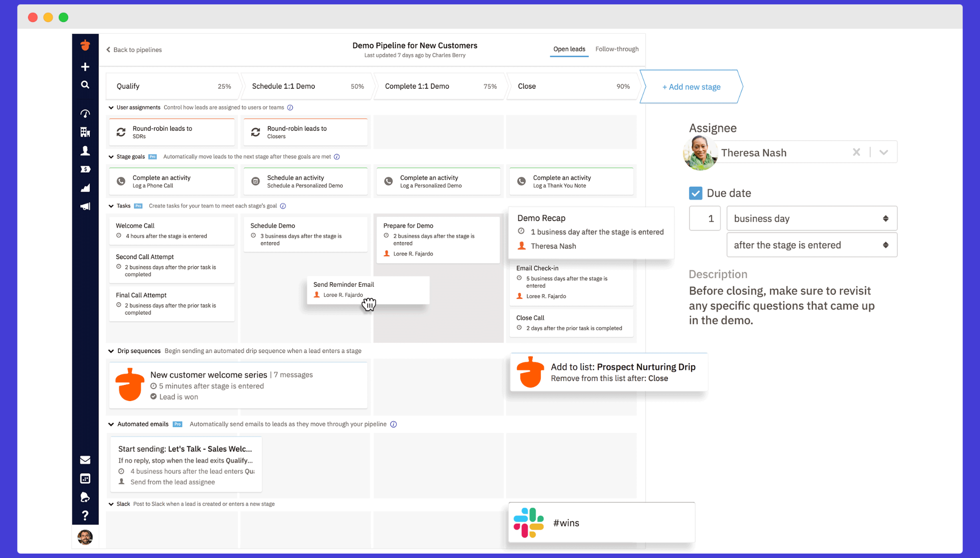This screenshot has width=980, height=558.
Task: Click acorn icon on Prospect Nurturing Drip card
Action: point(530,372)
